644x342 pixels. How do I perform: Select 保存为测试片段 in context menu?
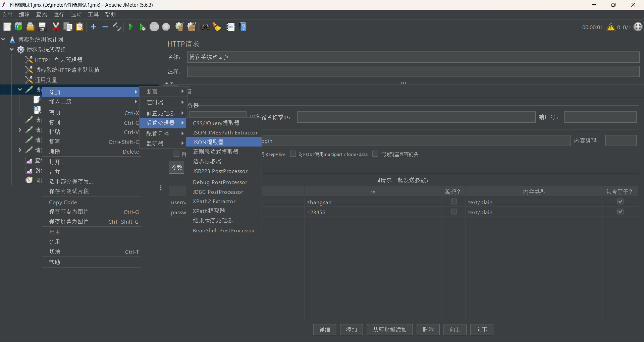click(91, 191)
